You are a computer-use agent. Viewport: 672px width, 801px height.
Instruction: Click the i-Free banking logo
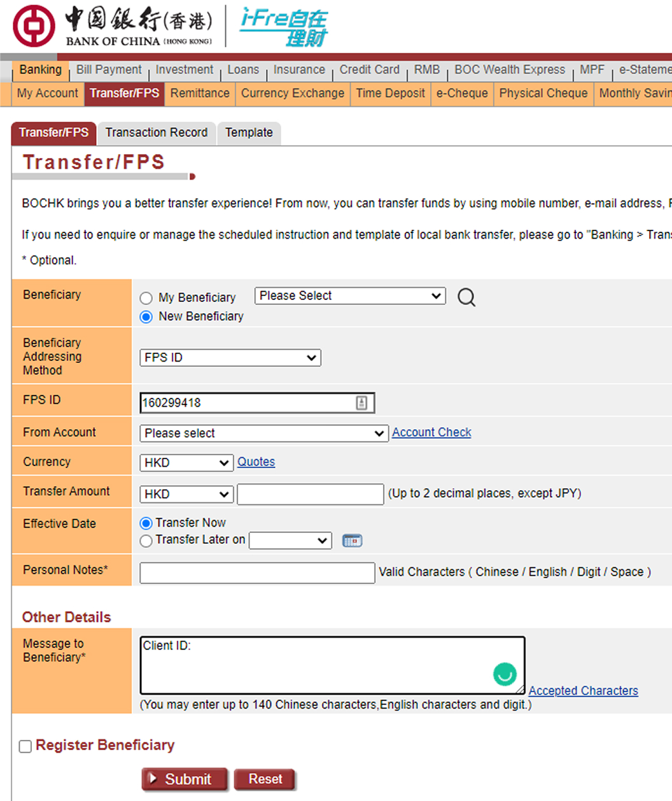pyautogui.click(x=284, y=27)
